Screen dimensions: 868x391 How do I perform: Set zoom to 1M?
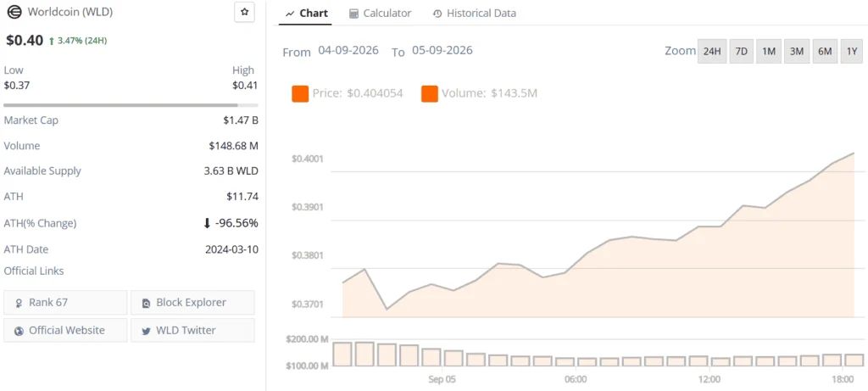[768, 52]
